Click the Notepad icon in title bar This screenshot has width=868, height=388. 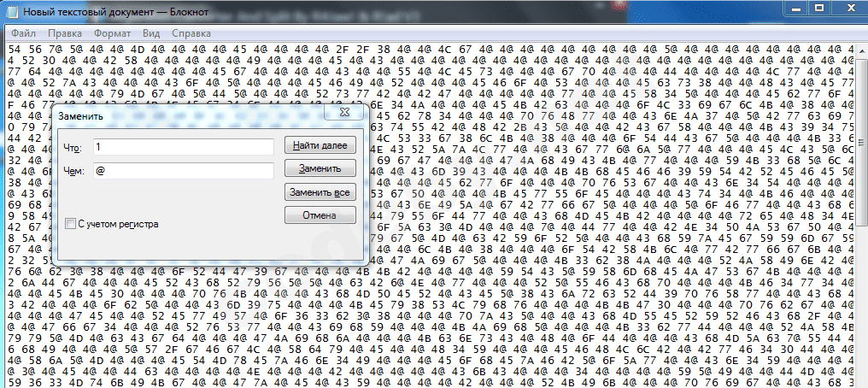point(12,11)
